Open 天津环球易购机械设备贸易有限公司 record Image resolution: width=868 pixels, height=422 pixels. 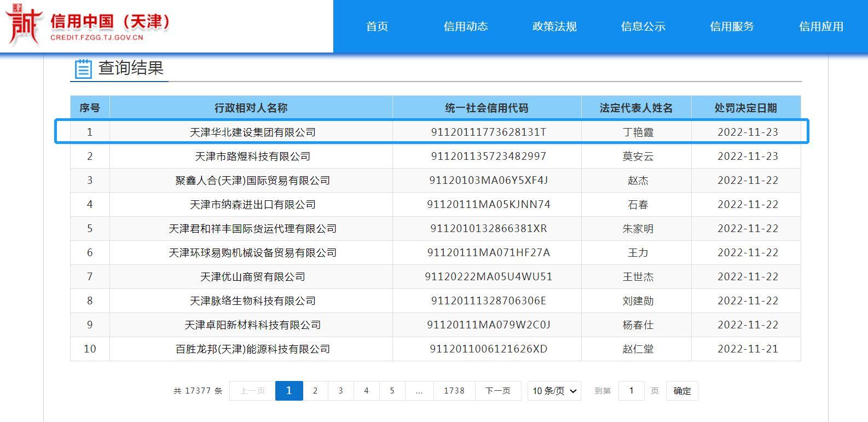[x=253, y=252]
